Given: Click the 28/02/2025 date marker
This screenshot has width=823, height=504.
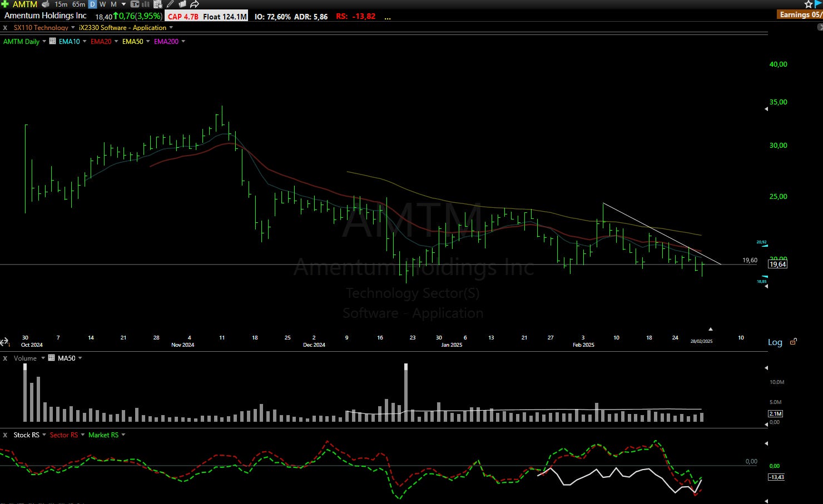Looking at the screenshot, I should pos(701,341).
